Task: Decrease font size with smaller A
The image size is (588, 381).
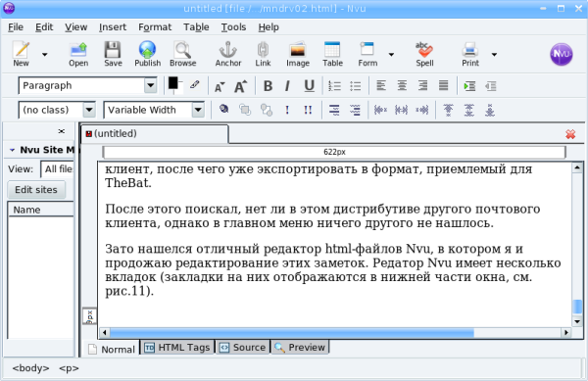Action: 220,86
